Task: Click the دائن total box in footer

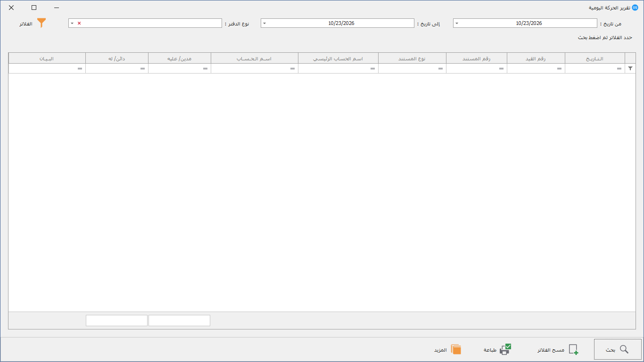Action: click(x=116, y=321)
